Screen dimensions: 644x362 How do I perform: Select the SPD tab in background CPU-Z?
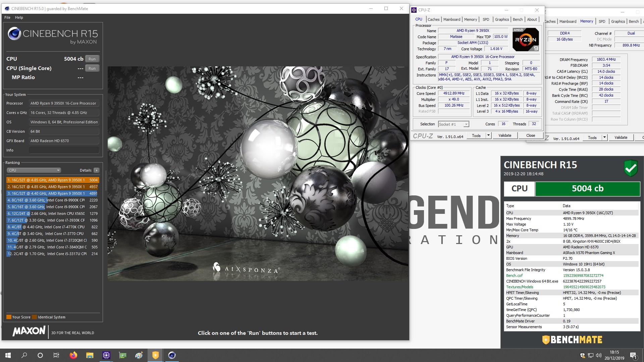[602, 21]
